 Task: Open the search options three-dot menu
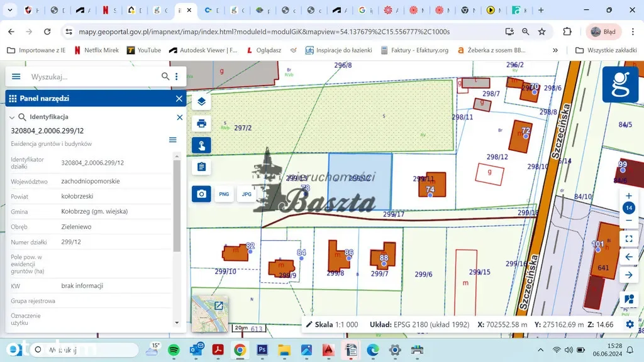pyautogui.click(x=177, y=77)
